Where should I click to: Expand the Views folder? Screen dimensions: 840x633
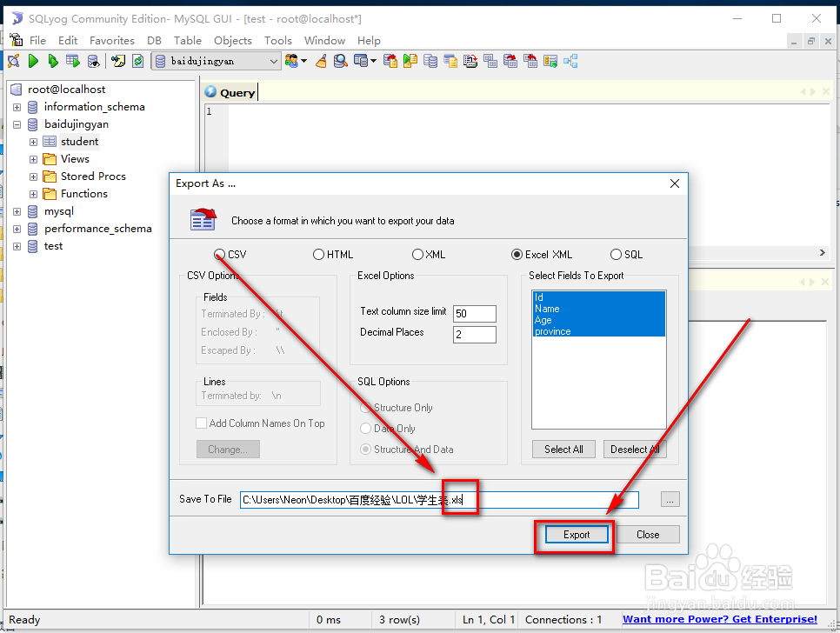pyautogui.click(x=33, y=160)
